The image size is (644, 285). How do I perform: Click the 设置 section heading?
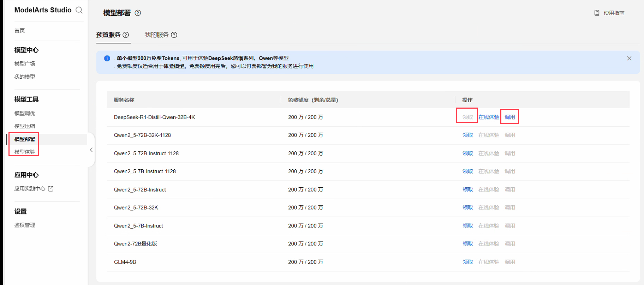(20, 212)
